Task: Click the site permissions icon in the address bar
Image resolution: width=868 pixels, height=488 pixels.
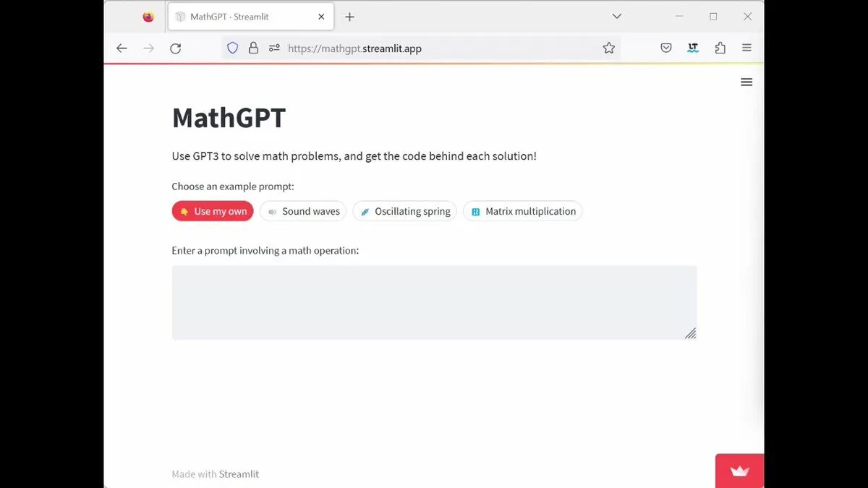Action: pos(274,48)
